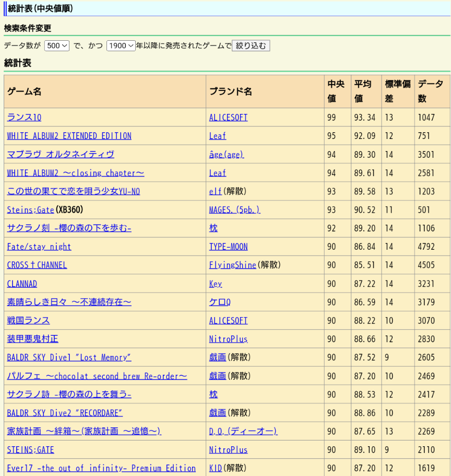
Task: Open the Key brand link
Action: (216, 284)
